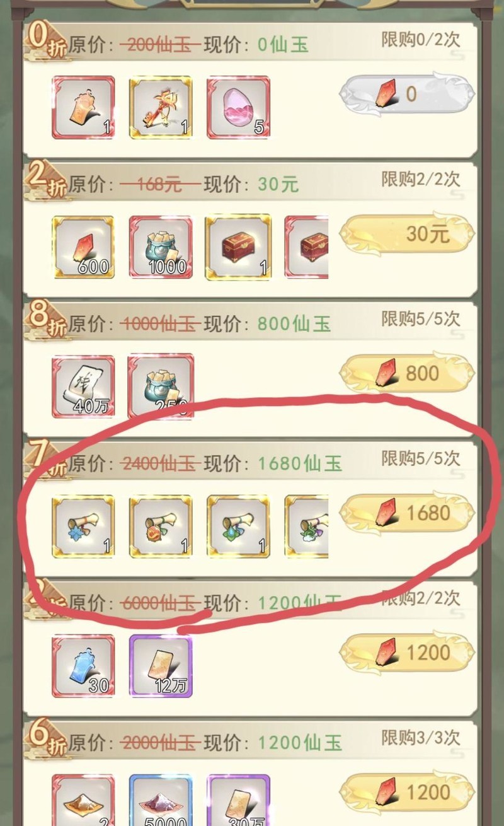Buy the 30元 discount pack
504x826 pixels.
tap(406, 234)
